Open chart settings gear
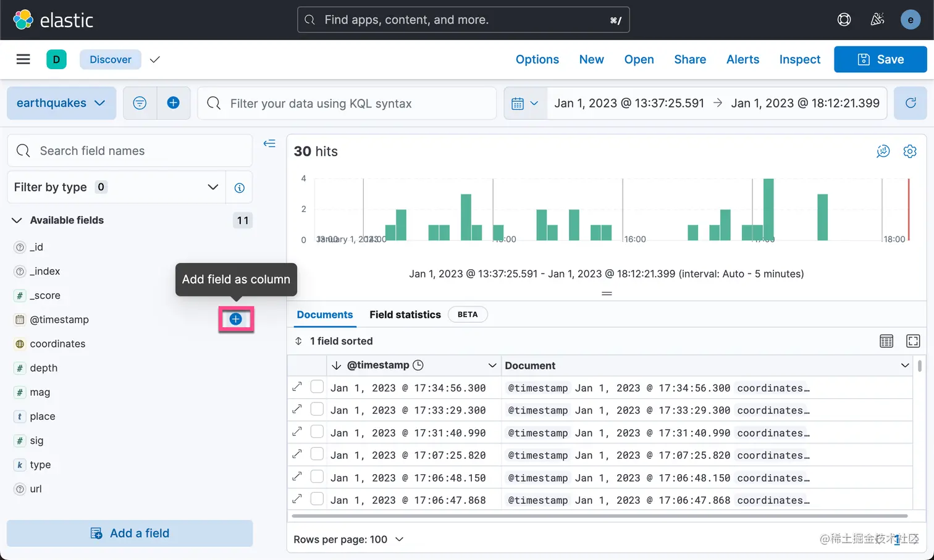The width and height of the screenshot is (934, 560). (909, 151)
